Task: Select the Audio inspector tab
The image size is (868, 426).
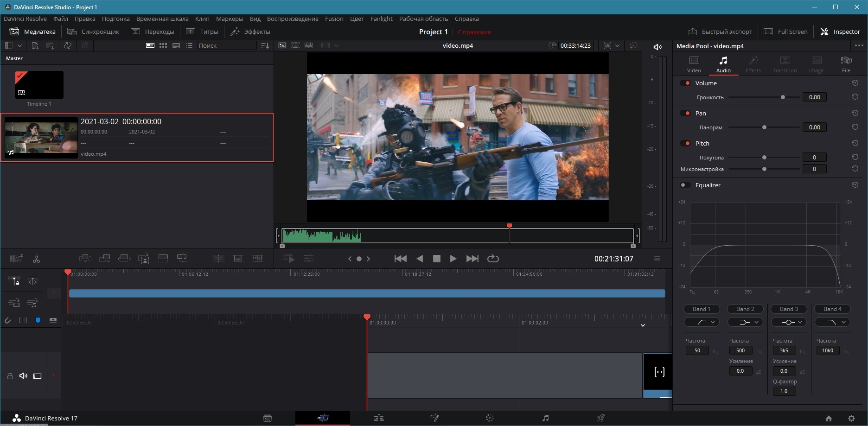Action: pos(723,64)
